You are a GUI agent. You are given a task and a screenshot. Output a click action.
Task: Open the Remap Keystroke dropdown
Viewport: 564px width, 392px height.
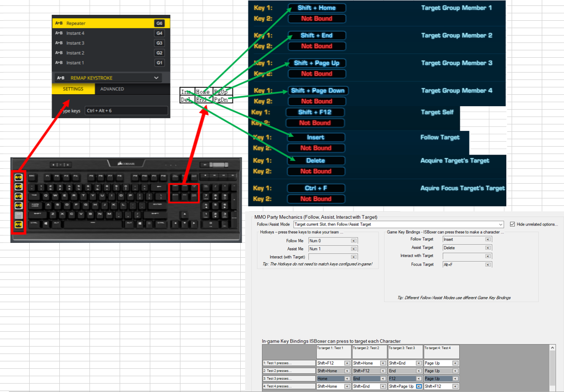coord(108,78)
